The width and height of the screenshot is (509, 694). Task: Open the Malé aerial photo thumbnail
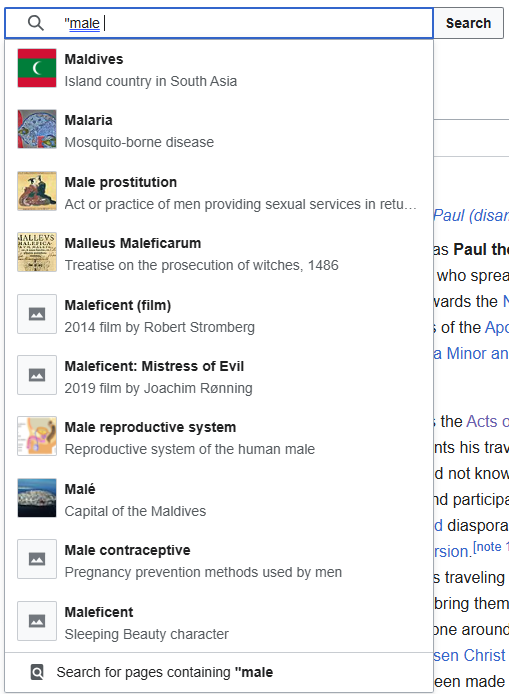(x=37, y=498)
